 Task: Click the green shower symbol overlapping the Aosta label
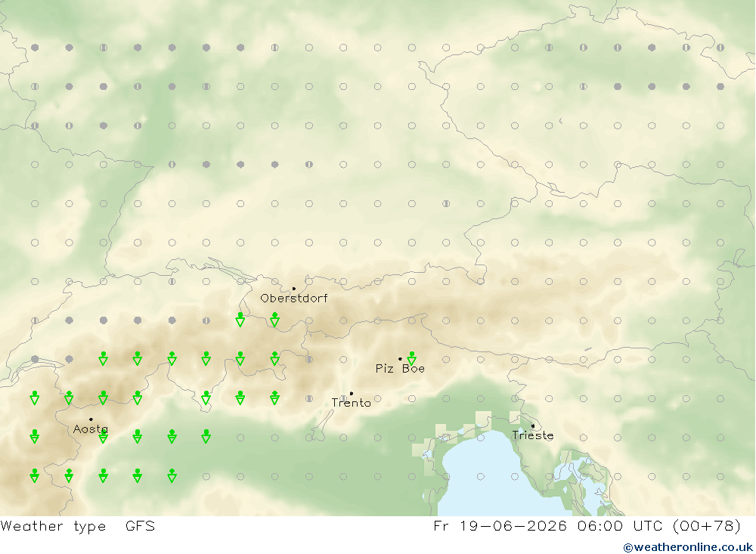pyautogui.click(x=103, y=436)
